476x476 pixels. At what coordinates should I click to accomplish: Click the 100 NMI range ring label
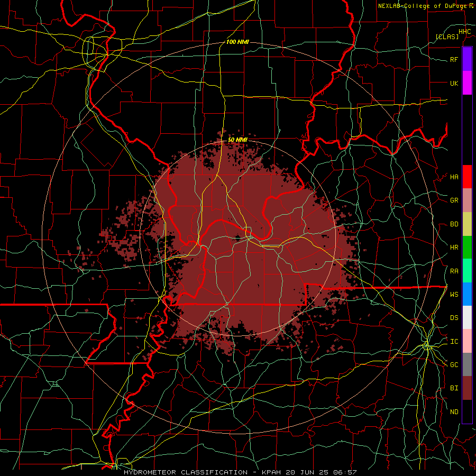(x=237, y=42)
